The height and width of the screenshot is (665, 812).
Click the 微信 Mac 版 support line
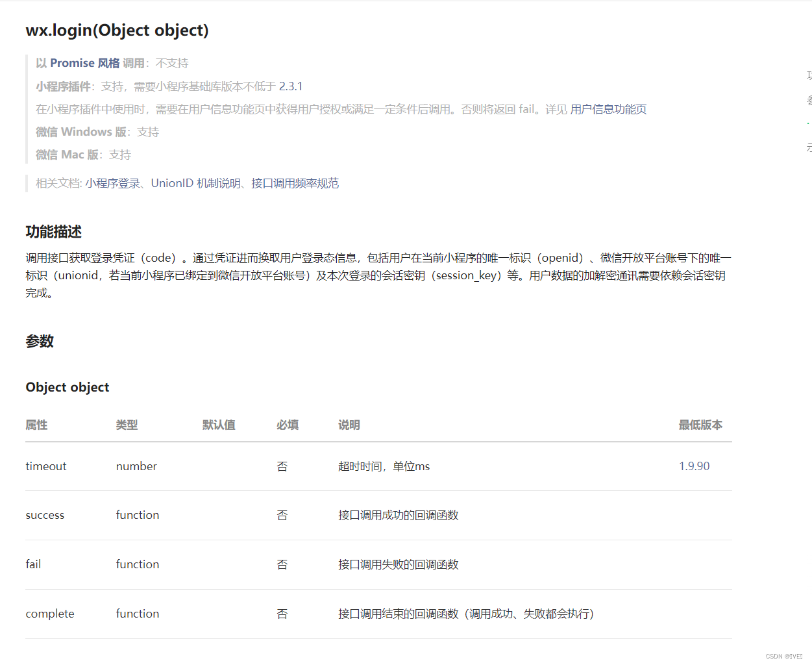click(84, 155)
